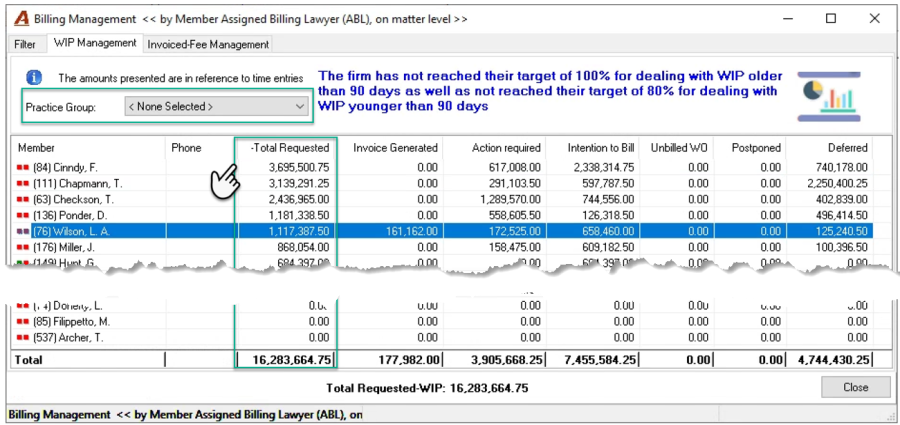Click the Close button
The height and width of the screenshot is (425, 900).
(x=855, y=387)
